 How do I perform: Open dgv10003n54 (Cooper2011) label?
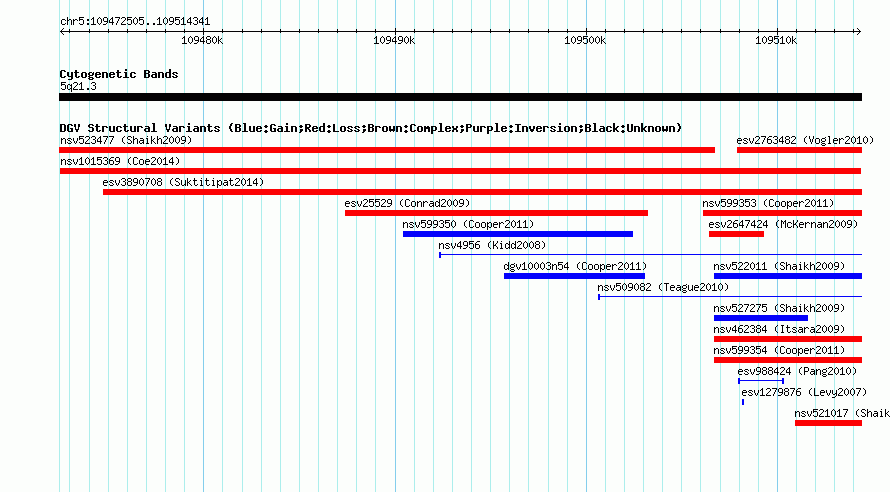575,266
